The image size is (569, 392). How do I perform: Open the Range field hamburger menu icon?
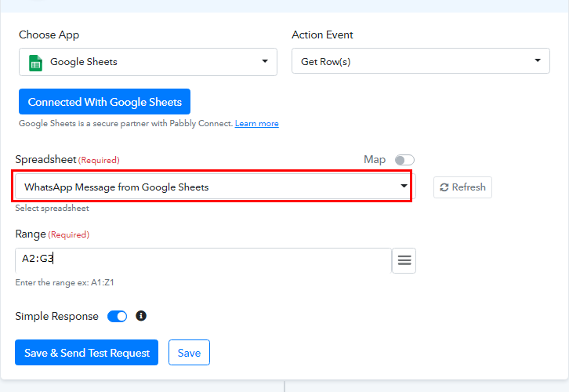(x=404, y=260)
